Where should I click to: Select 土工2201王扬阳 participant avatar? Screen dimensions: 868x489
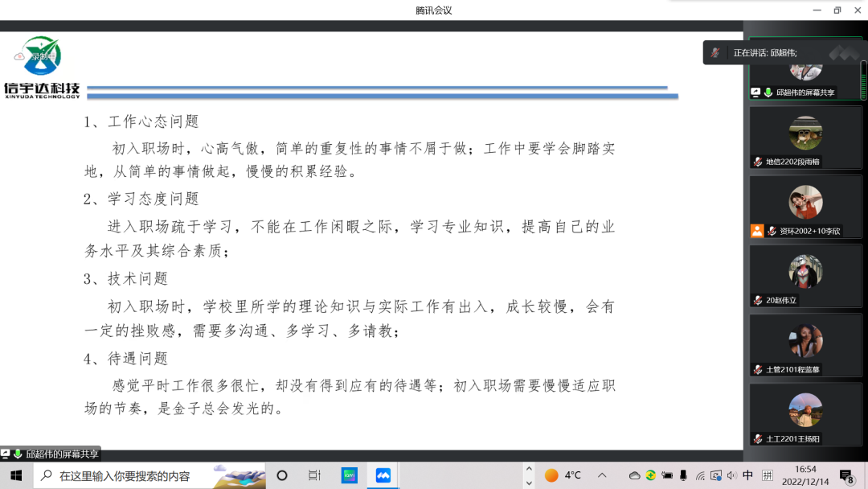click(805, 410)
